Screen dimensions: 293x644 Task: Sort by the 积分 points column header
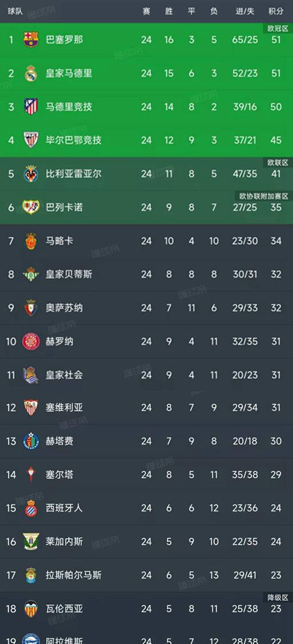pos(276,11)
